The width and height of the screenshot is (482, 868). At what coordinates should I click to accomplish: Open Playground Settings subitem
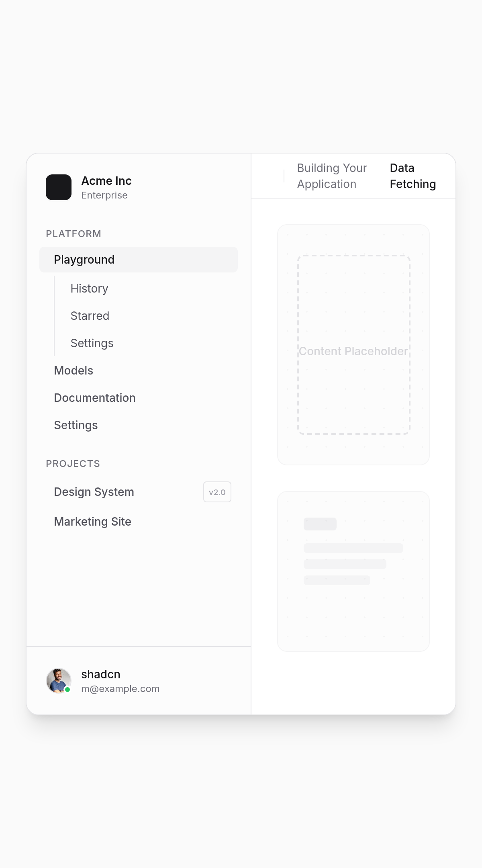point(92,343)
